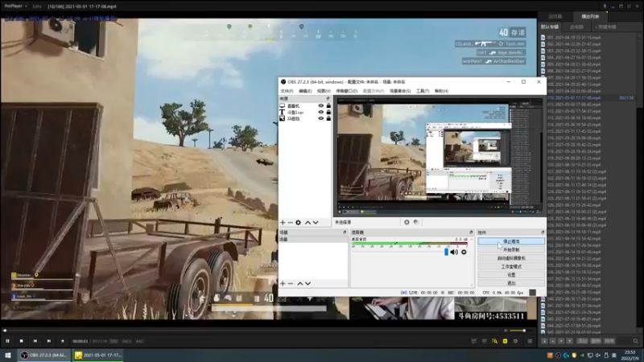This screenshot has height=362, width=644.
Task: Remove selected source with minus icon in OBS Sources panel
Action: [291, 223]
